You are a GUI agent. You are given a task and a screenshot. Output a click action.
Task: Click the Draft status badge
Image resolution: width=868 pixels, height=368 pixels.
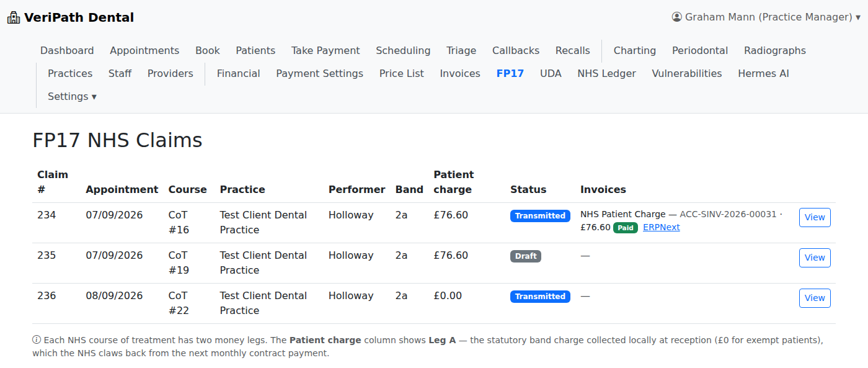click(526, 256)
